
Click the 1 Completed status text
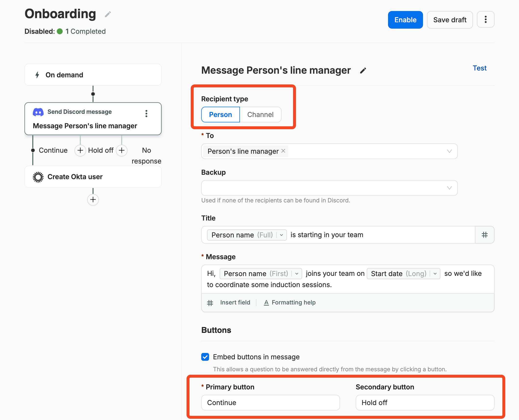[x=86, y=31]
